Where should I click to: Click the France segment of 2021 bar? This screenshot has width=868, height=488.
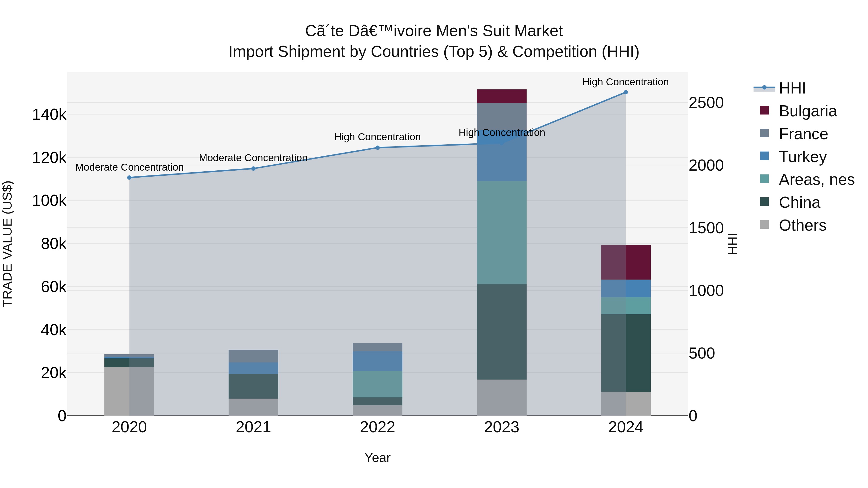click(x=253, y=356)
